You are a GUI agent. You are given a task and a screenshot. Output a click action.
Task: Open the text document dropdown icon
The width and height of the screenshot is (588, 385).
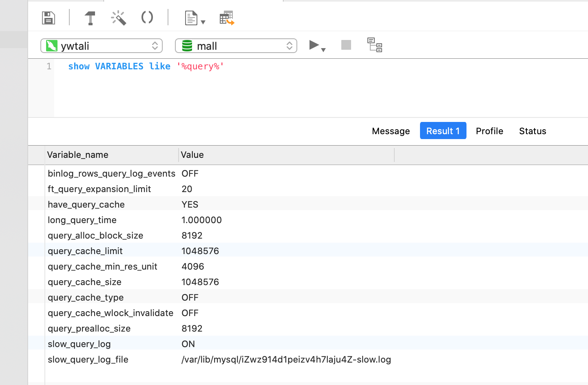[x=195, y=18]
